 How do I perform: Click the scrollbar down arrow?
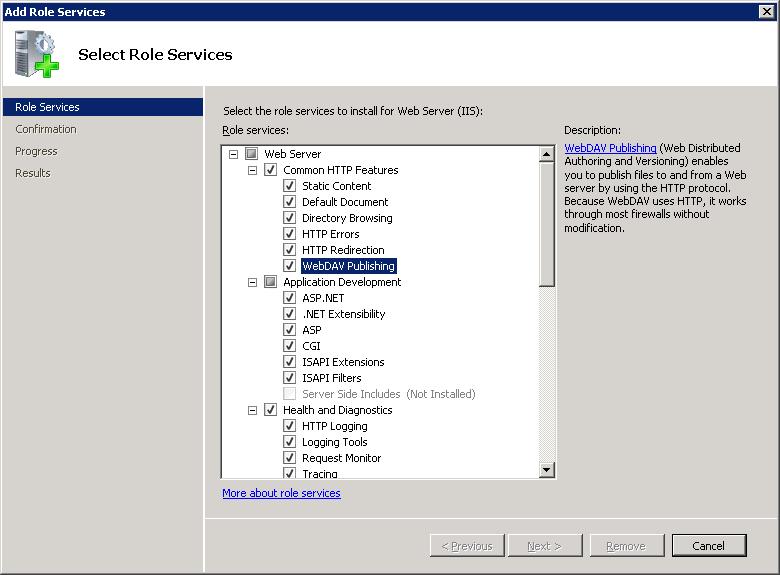[547, 470]
